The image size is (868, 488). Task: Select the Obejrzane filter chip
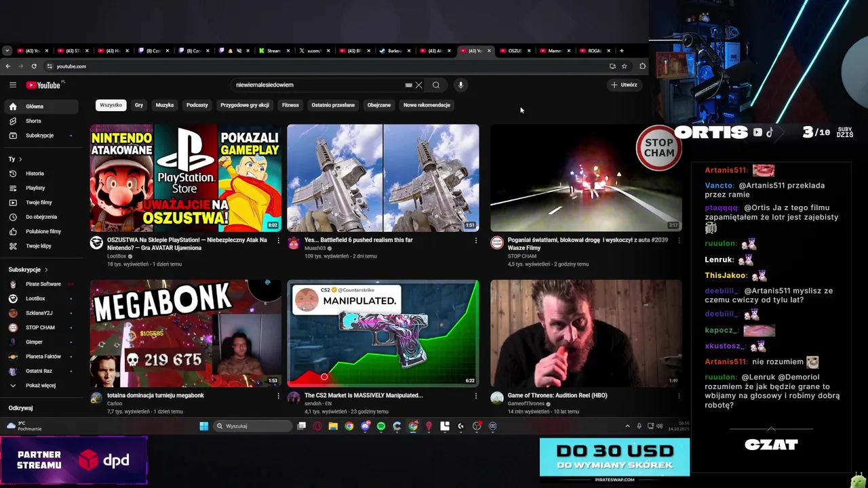pos(379,105)
